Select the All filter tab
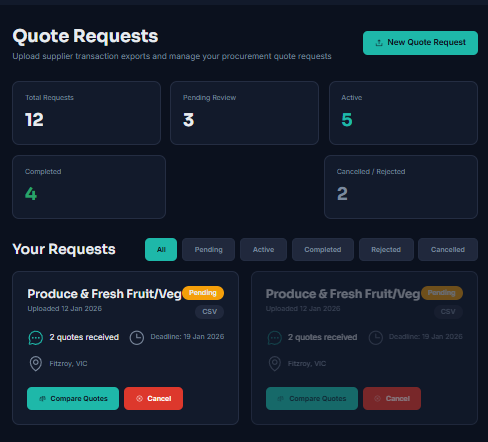The height and width of the screenshot is (442, 488). (161, 249)
